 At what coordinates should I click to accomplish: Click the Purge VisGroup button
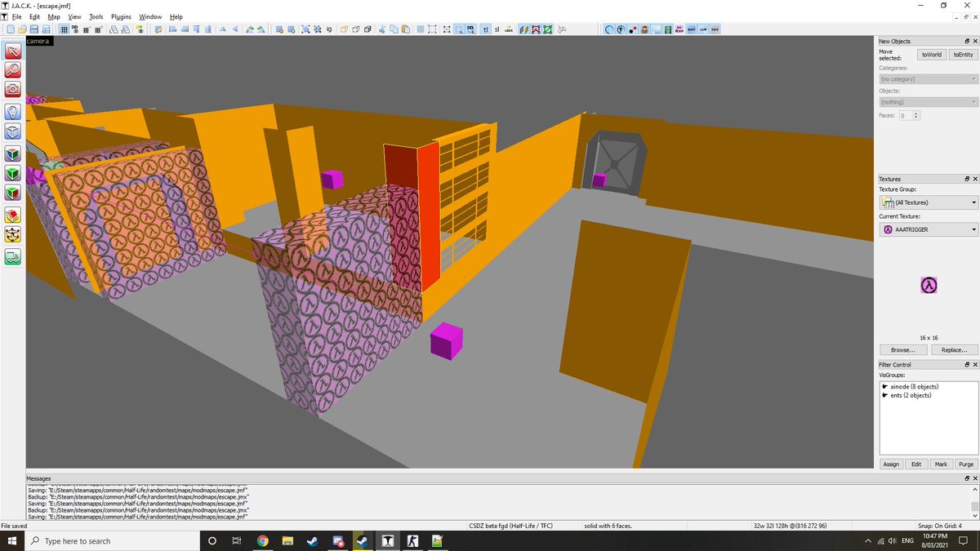pyautogui.click(x=966, y=464)
